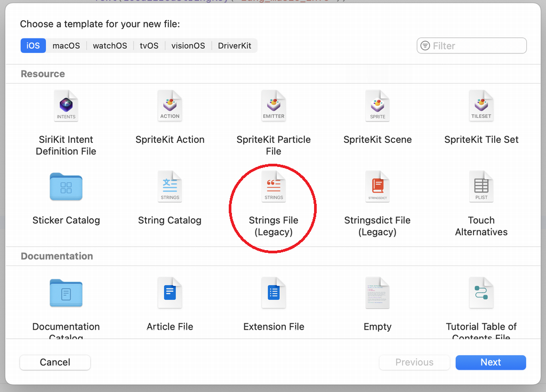Select the Sticker Catalog folder icon
This screenshot has width=546, height=392.
pos(66,187)
